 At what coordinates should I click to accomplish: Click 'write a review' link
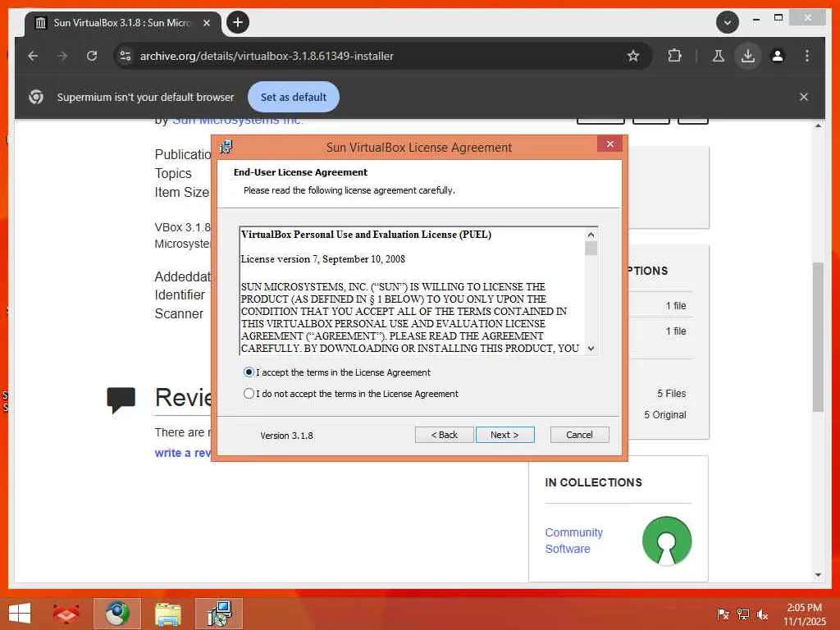click(x=182, y=453)
